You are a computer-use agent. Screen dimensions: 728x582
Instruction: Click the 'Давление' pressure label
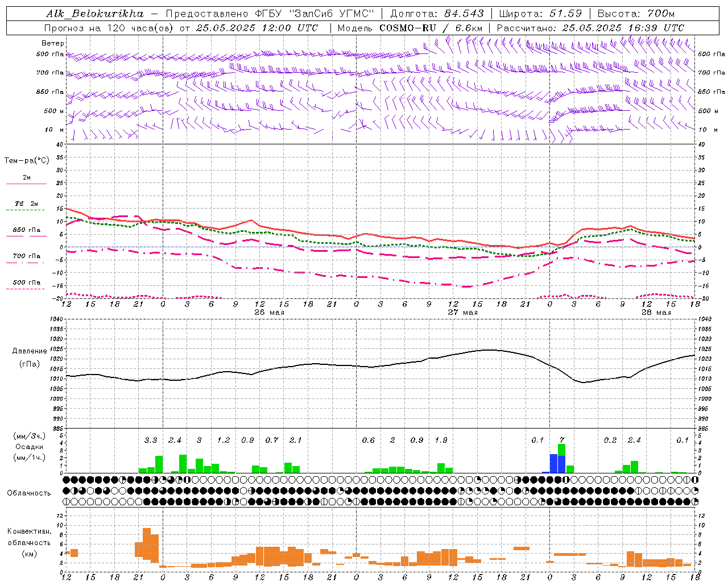[30, 351]
